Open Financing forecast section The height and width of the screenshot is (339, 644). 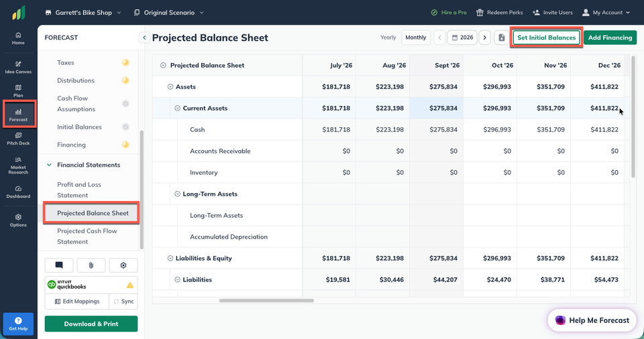(72, 145)
